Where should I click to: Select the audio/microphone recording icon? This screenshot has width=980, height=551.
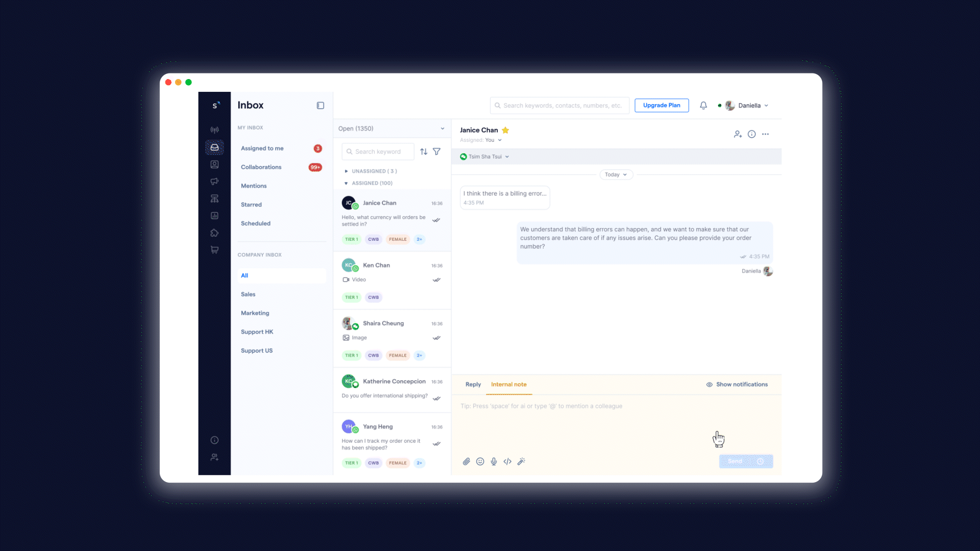click(x=494, y=461)
